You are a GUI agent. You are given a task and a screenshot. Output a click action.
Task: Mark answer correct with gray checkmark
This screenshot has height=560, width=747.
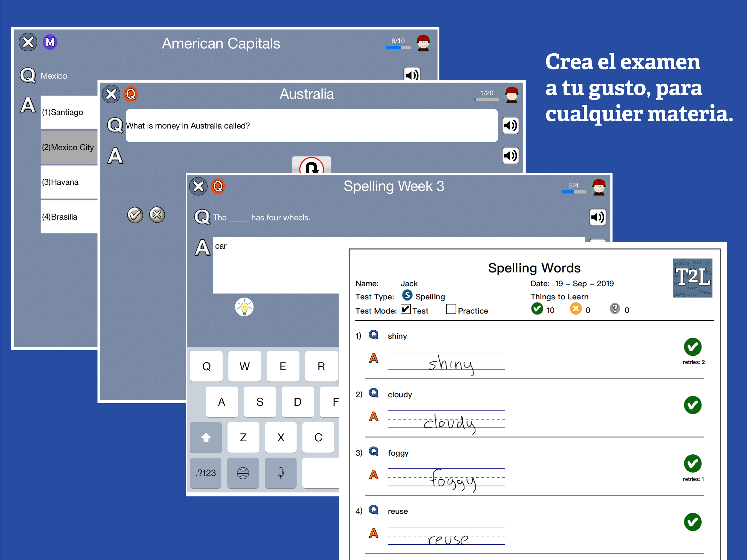click(135, 215)
